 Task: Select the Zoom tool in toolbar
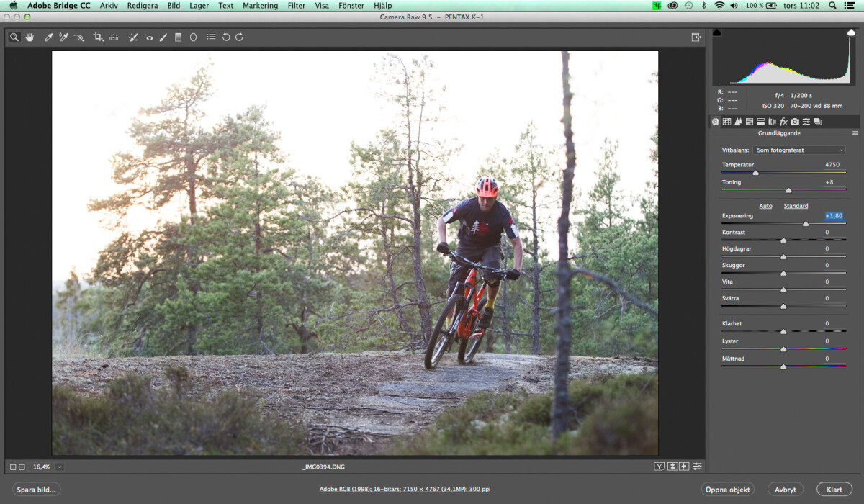[14, 37]
